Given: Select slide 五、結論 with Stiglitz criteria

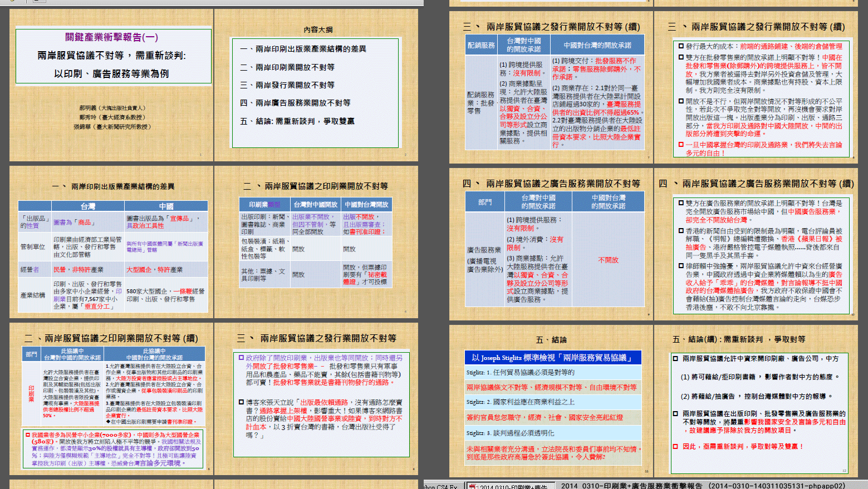Looking at the screenshot, I should click(551, 400).
